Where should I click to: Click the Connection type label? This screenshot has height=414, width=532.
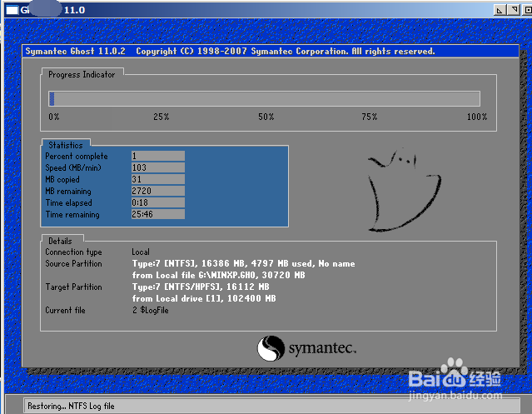[x=73, y=252]
